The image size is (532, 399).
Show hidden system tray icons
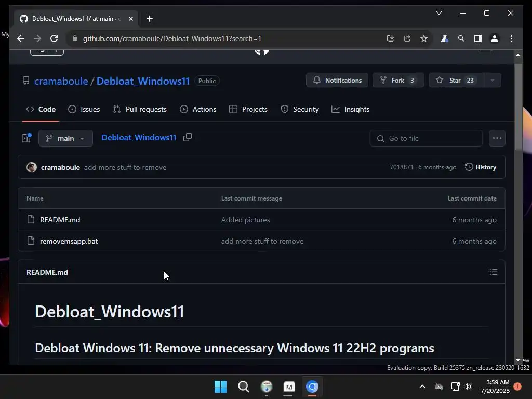click(422, 387)
